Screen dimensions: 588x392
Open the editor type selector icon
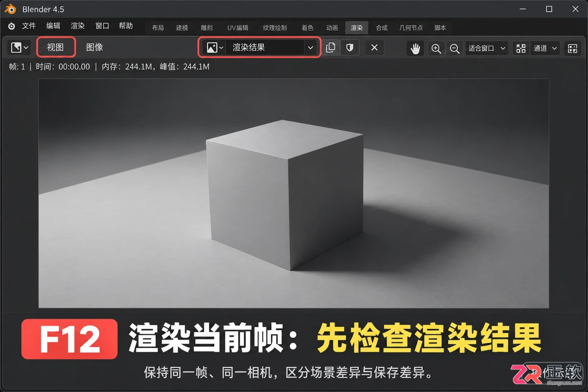[x=19, y=48]
